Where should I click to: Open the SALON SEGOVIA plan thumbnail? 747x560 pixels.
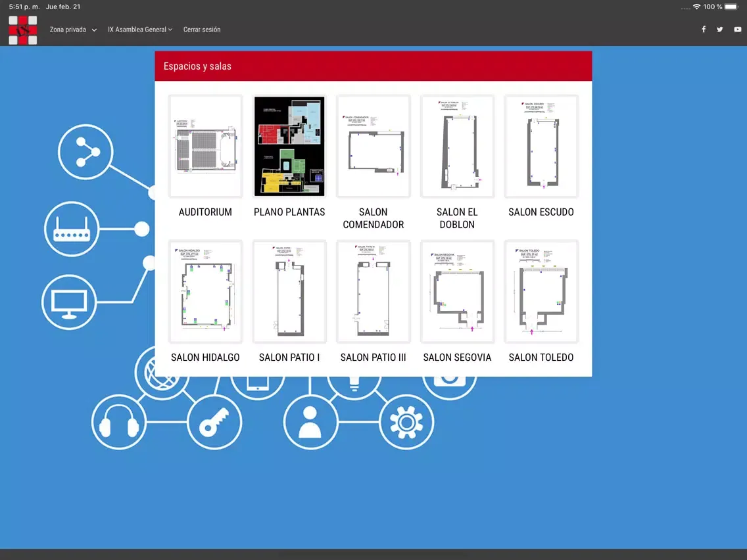click(457, 291)
